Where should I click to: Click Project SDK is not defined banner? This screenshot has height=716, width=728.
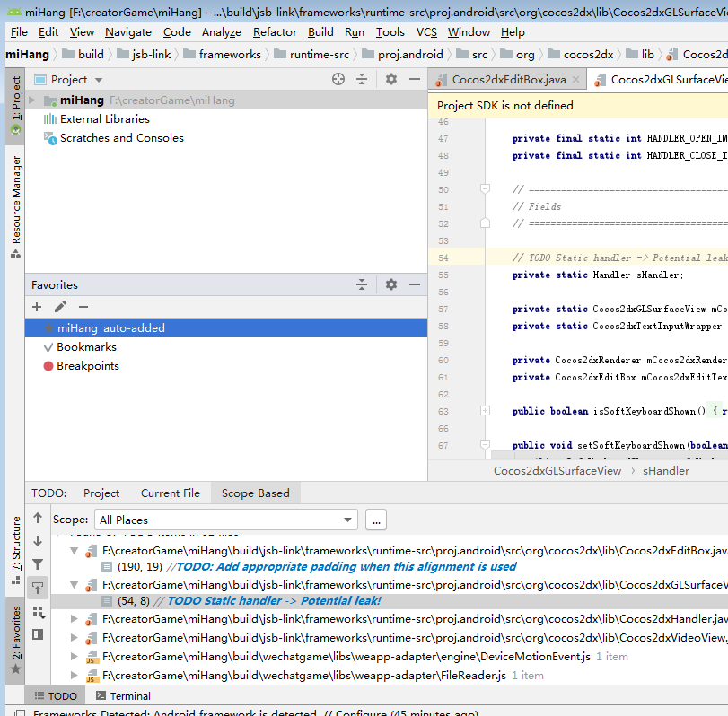[504, 106]
